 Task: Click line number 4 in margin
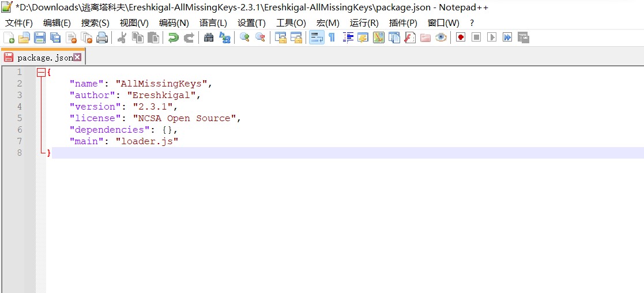point(19,107)
